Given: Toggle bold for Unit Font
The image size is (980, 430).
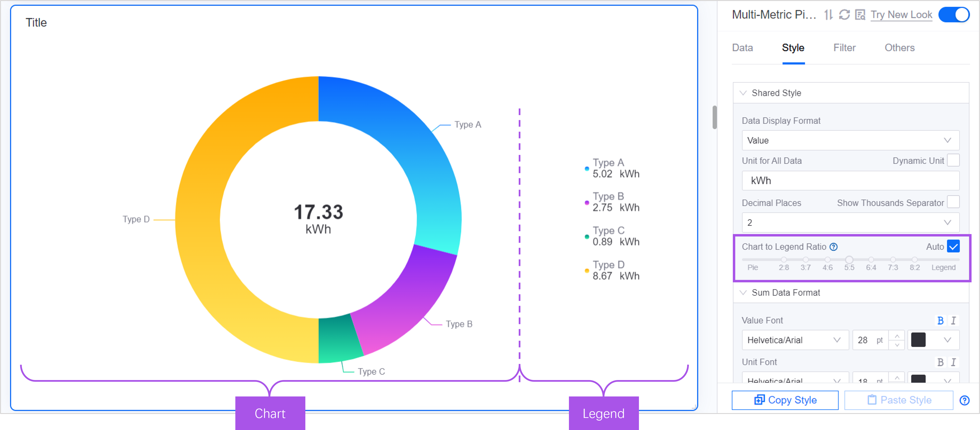Looking at the screenshot, I should [940, 362].
